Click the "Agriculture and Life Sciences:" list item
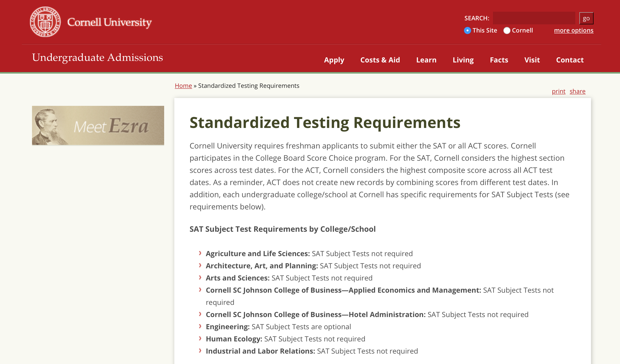 click(309, 254)
